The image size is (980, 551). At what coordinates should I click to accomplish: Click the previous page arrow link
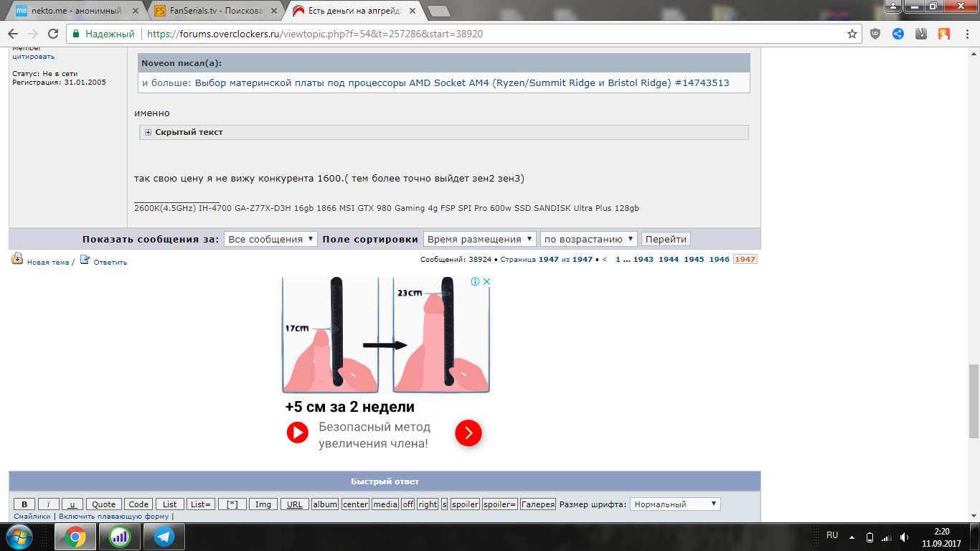[x=605, y=260]
